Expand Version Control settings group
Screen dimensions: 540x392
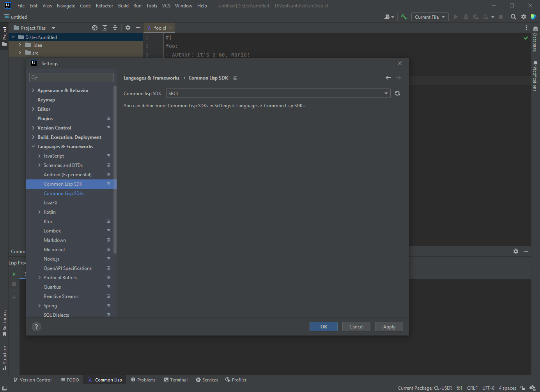click(x=33, y=128)
